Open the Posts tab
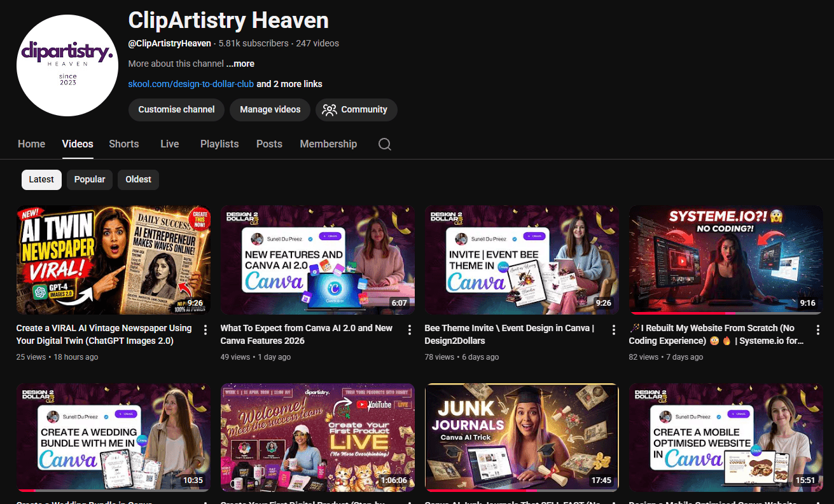Viewport: 834px width, 504px height. click(269, 144)
